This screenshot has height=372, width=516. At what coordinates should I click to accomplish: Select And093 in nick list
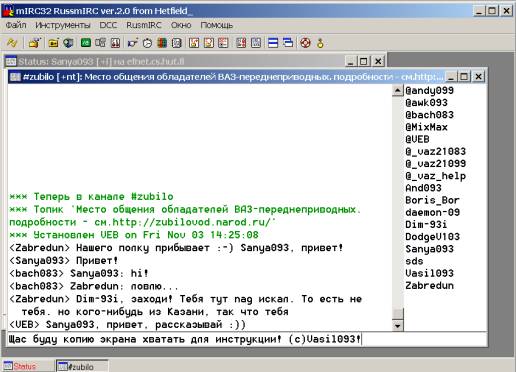pyautogui.click(x=423, y=188)
